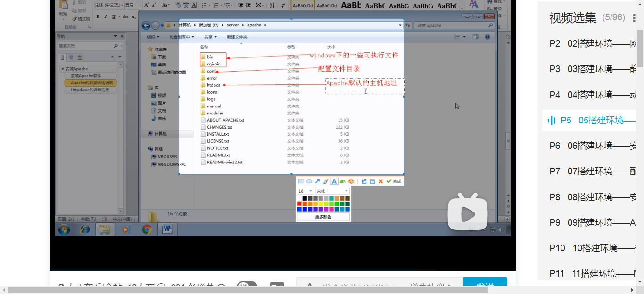Click the 更多颜色 button
Screen dimensions: 644x294
323,217
